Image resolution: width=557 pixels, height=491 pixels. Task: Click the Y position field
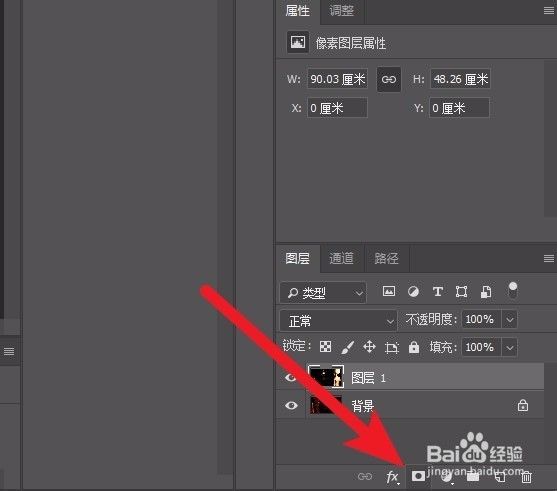(x=459, y=108)
